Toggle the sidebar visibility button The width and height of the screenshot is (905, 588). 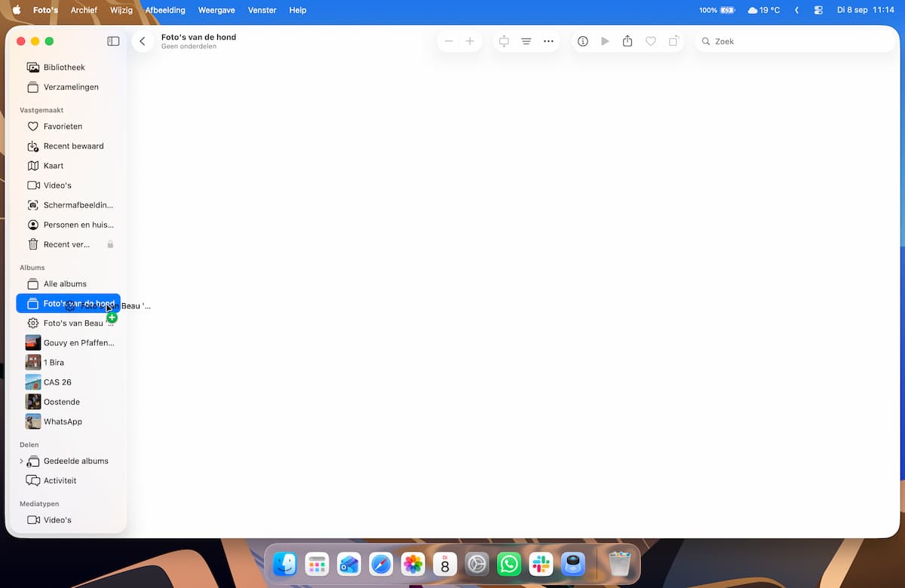(x=113, y=41)
